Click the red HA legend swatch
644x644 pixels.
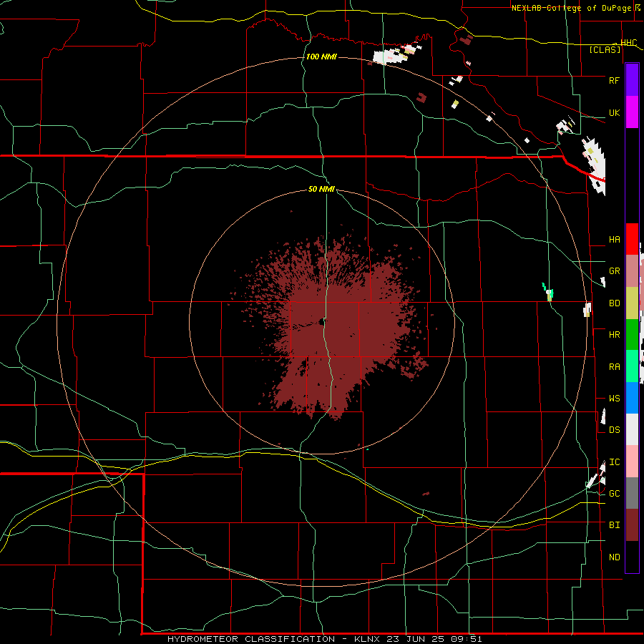[632, 239]
